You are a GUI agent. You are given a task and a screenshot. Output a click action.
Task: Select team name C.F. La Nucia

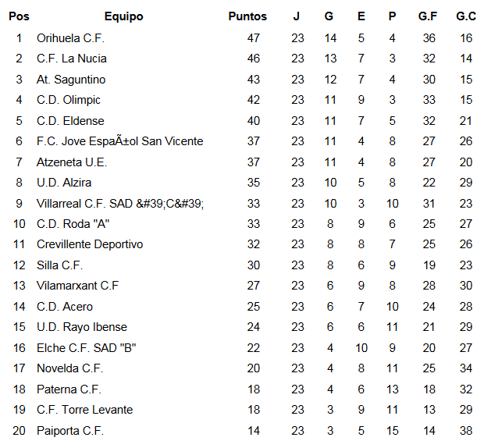click(x=72, y=59)
